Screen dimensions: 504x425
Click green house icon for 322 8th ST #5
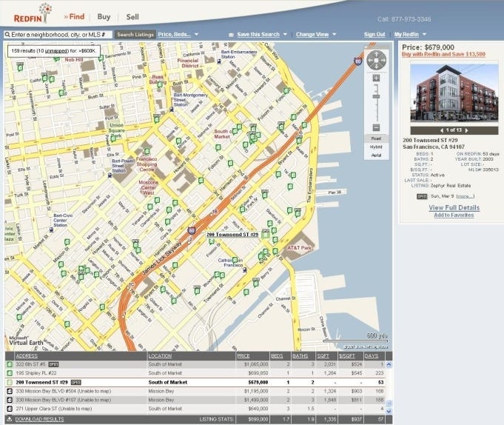[x=10, y=364]
